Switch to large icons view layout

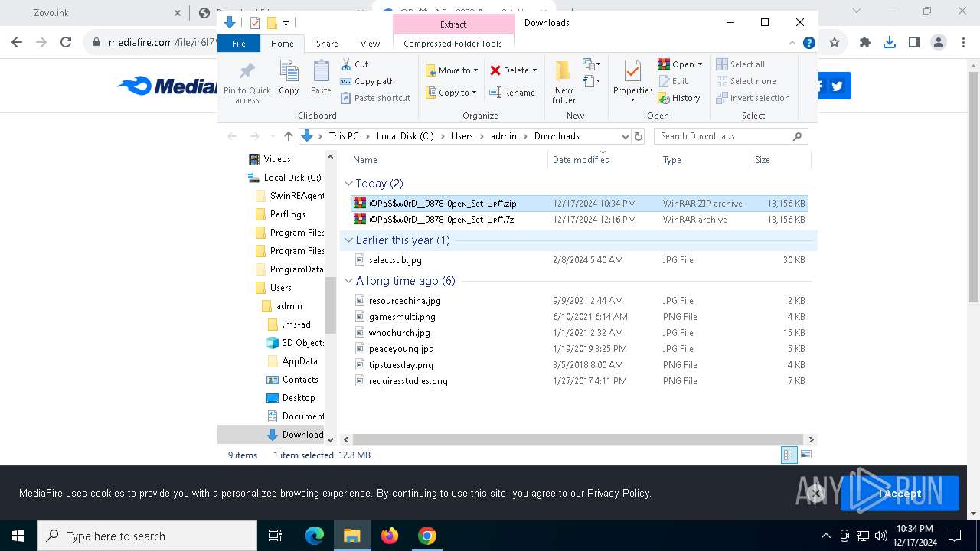pyautogui.click(x=805, y=455)
